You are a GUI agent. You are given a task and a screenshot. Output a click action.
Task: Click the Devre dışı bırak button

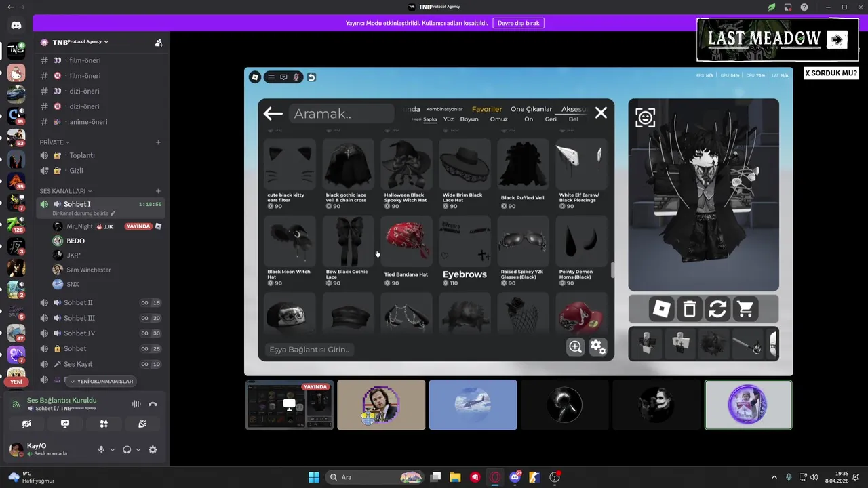pos(518,23)
